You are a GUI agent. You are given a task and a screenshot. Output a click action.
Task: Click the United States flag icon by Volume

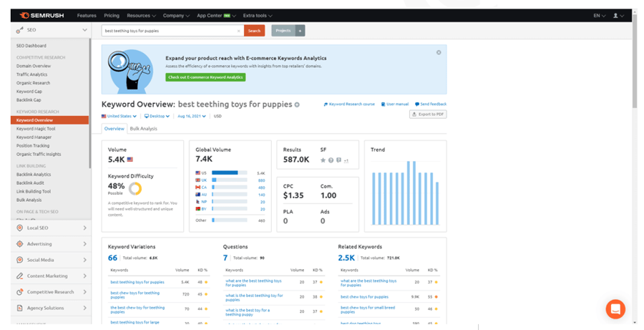[130, 160]
